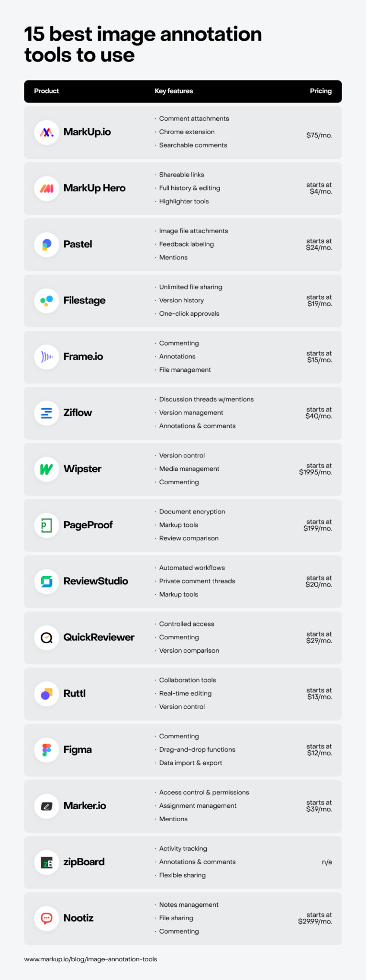This screenshot has height=980, width=366.
Task: Click the Product column header
Action: [46, 91]
